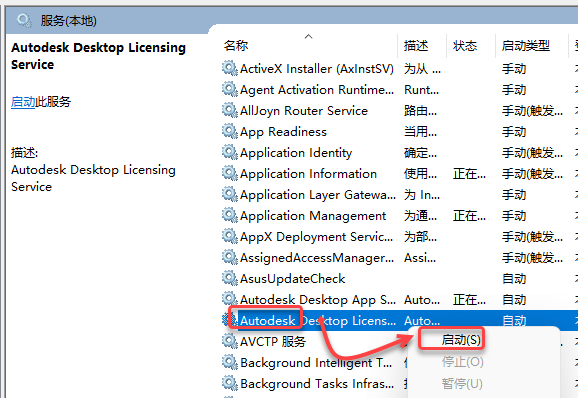Sort services by 启动类型 column header
Viewport: 578px width, 398px height.
coord(526,46)
